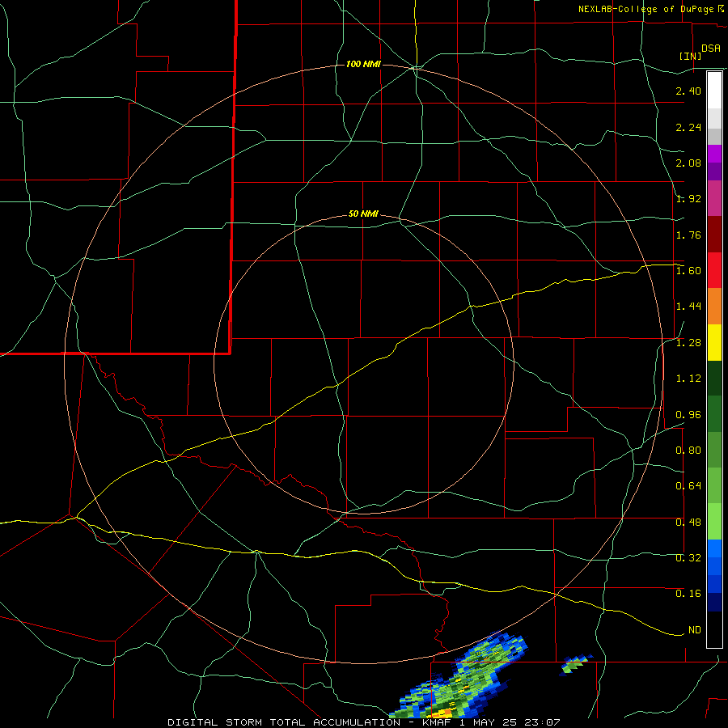Select the 100 NMI range ring label
The image size is (728, 728).
[363, 64]
